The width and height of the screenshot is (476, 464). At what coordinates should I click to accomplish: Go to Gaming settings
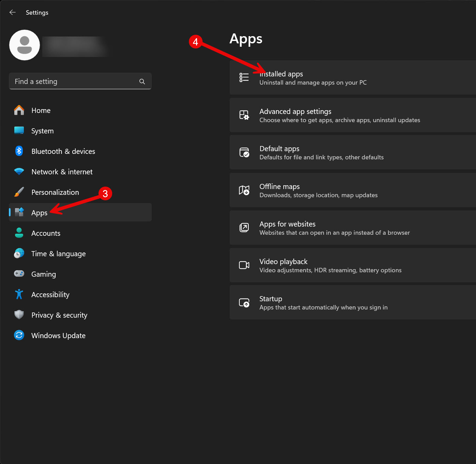[80, 274]
